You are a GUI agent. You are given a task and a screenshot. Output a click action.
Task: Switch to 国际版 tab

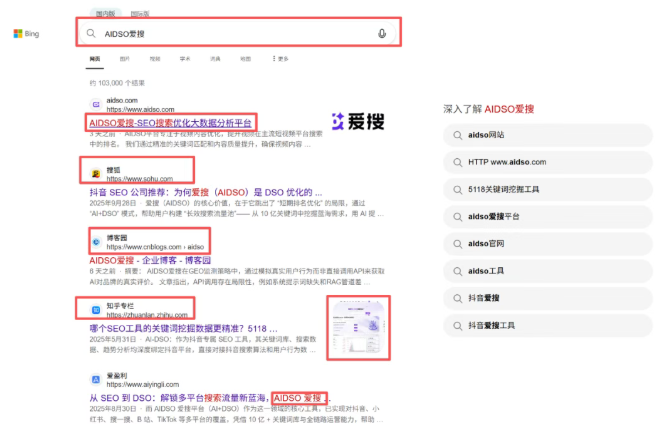[140, 14]
